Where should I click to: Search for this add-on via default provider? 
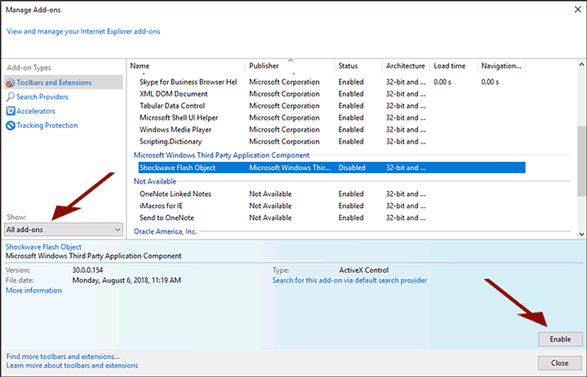point(350,280)
